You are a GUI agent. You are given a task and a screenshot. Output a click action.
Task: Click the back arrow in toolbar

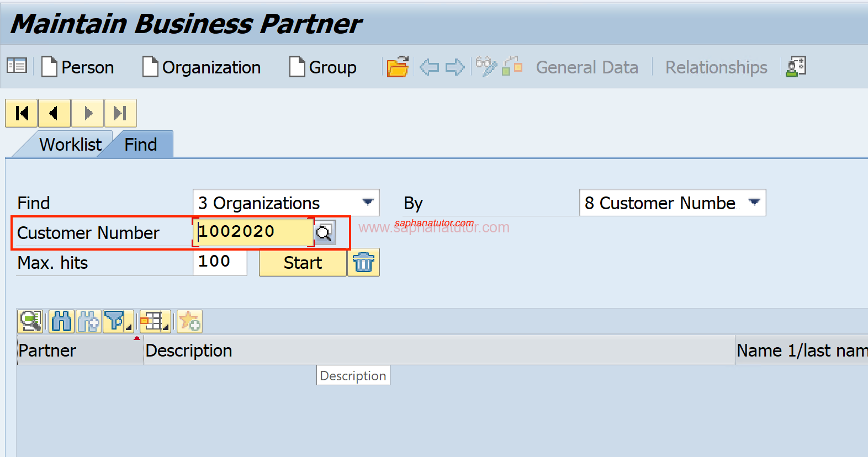point(429,67)
